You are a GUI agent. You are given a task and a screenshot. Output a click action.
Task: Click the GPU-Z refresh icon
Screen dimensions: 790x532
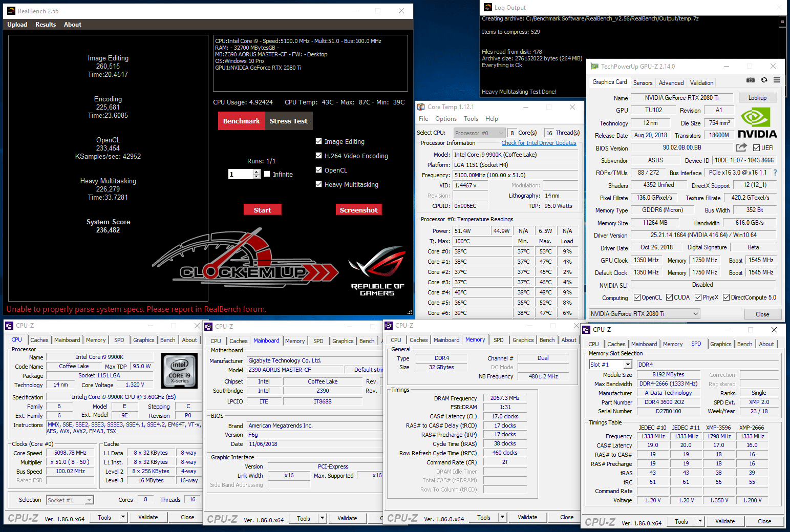tap(764, 80)
